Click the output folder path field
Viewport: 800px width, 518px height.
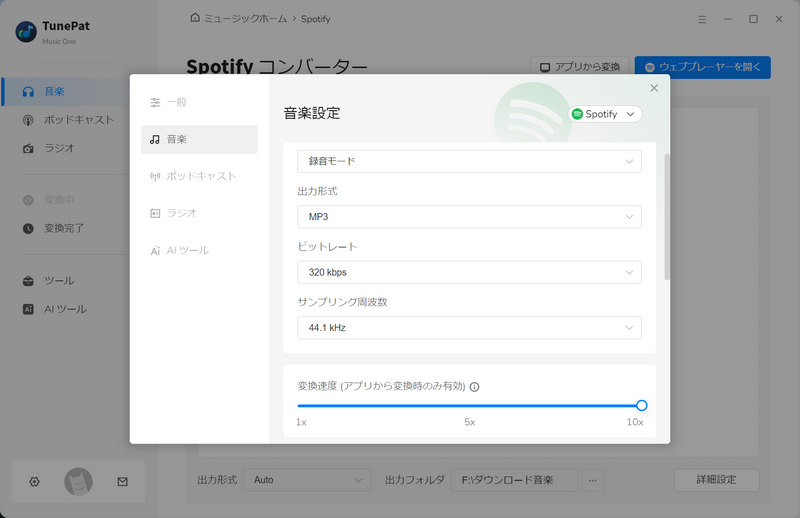coord(514,480)
